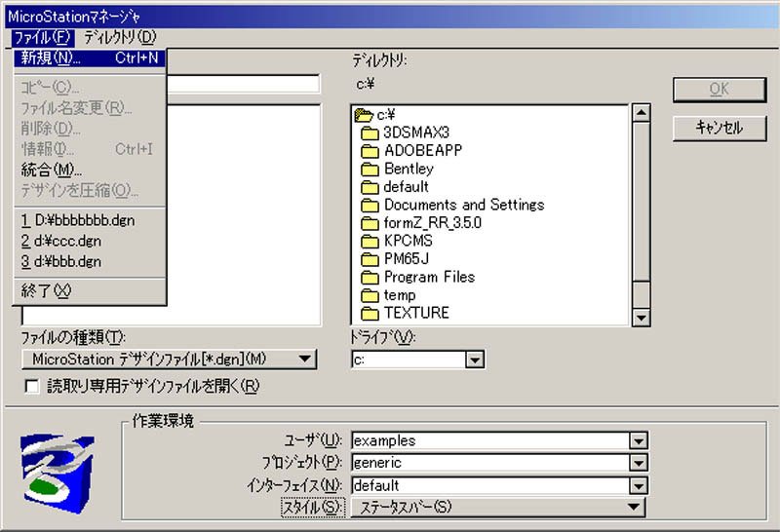Choose 新規(N)... from the file menu
This screenshot has width=780, height=532.
click(x=90, y=58)
